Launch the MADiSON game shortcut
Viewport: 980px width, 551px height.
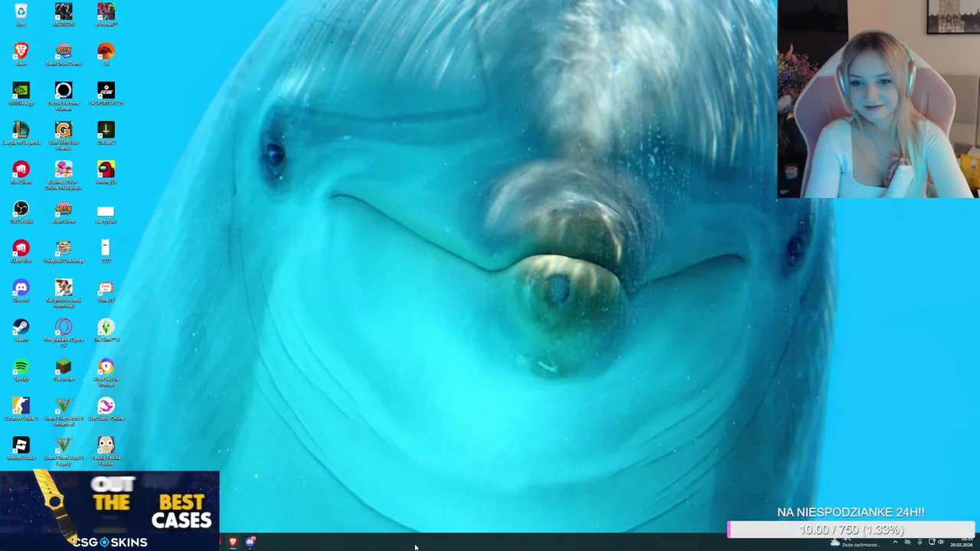pos(64,14)
